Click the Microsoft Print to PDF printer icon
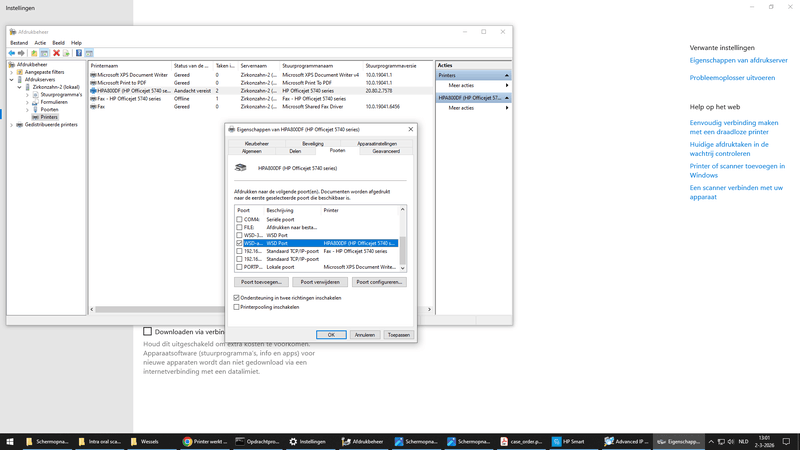 [93, 83]
